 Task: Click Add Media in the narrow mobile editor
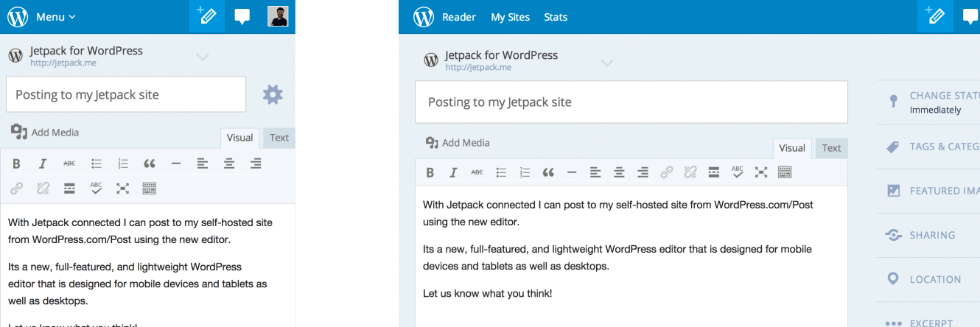(45, 133)
